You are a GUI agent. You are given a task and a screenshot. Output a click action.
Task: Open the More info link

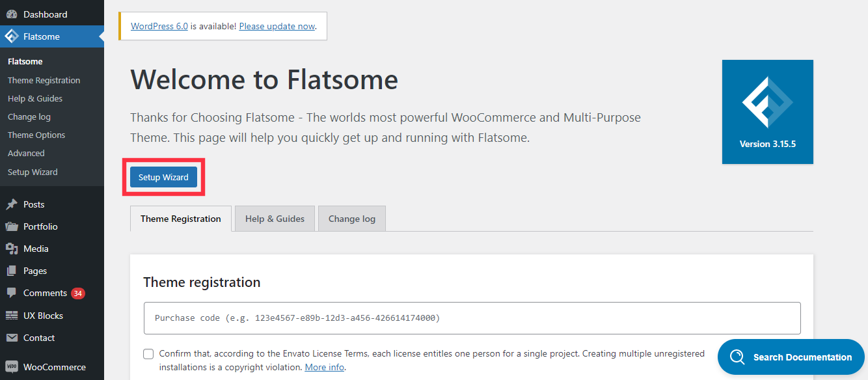point(325,367)
